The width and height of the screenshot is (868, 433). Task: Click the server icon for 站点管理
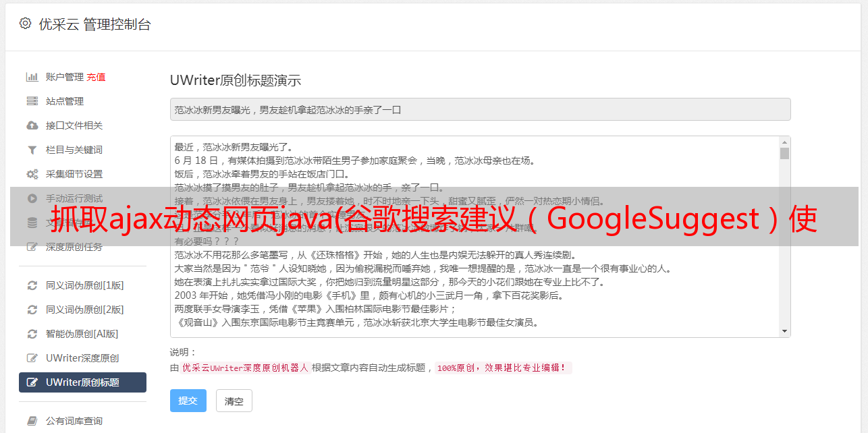click(x=32, y=101)
